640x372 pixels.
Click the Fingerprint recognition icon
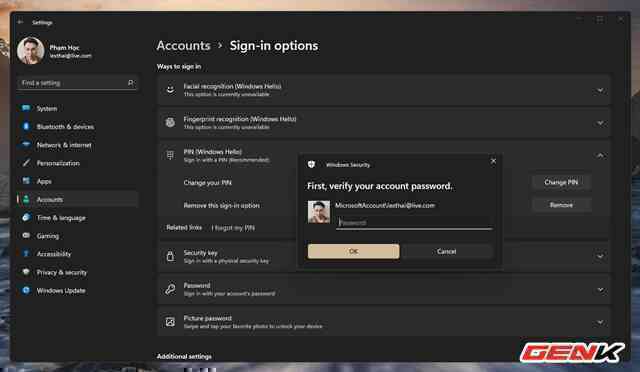170,123
